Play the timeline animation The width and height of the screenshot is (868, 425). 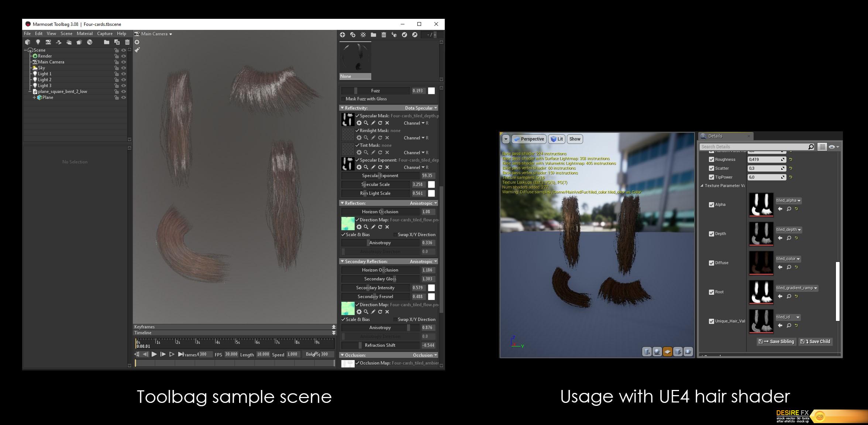point(154,354)
